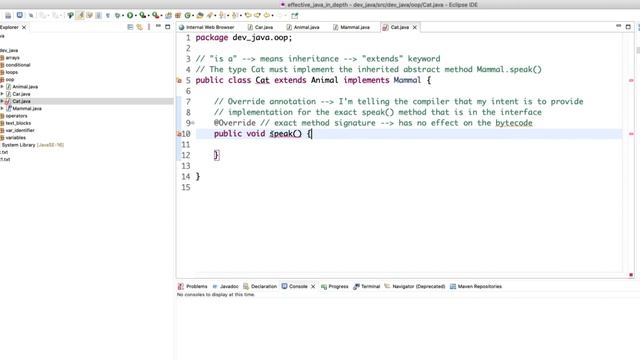Switch to Car.java editor tab
The image size is (640, 360).
[x=260, y=27]
